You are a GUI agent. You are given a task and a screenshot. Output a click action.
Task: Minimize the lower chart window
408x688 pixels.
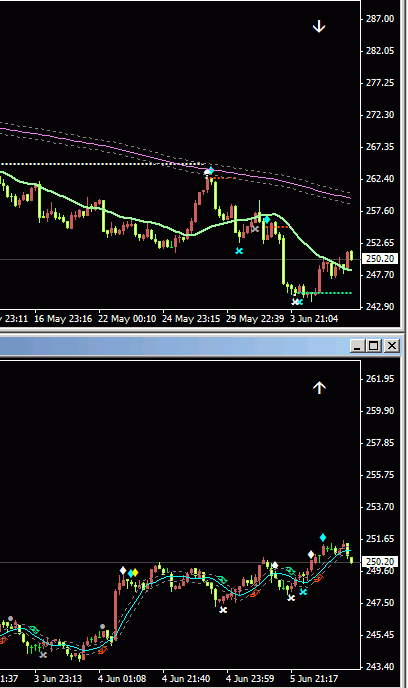358,346
